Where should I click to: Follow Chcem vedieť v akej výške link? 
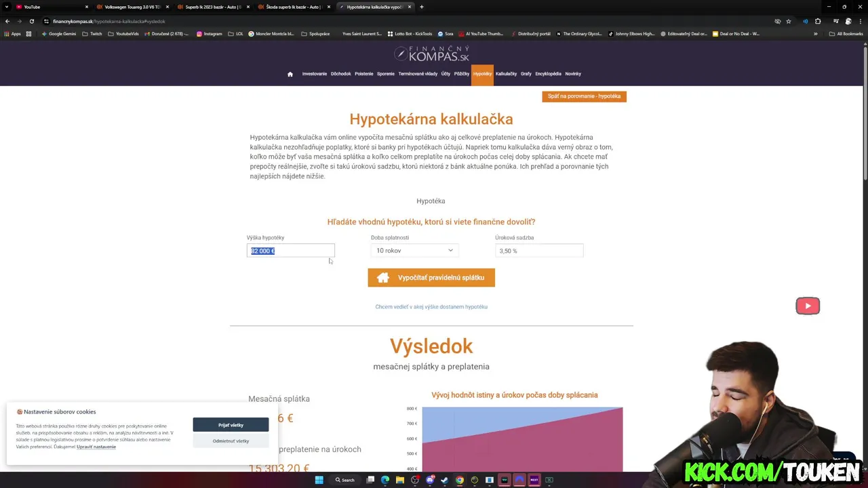click(431, 307)
